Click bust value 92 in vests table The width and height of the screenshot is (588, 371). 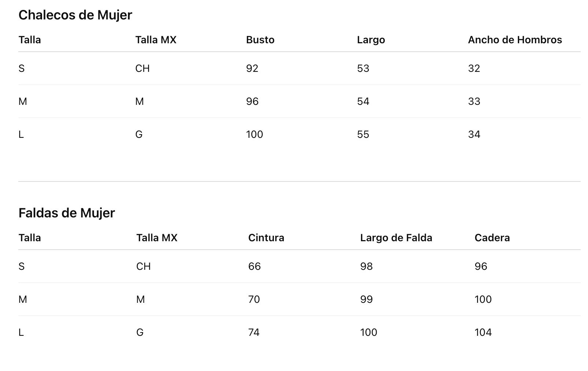click(252, 69)
